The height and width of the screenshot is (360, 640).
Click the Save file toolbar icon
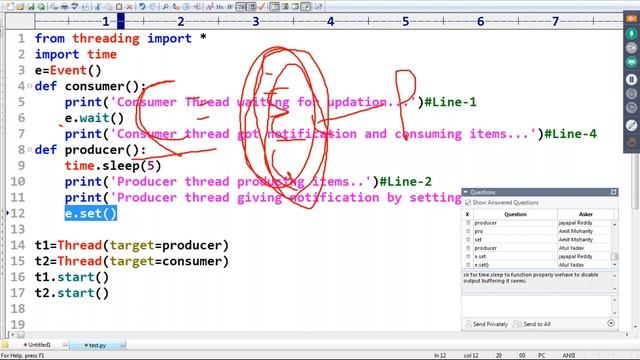(31, 7)
